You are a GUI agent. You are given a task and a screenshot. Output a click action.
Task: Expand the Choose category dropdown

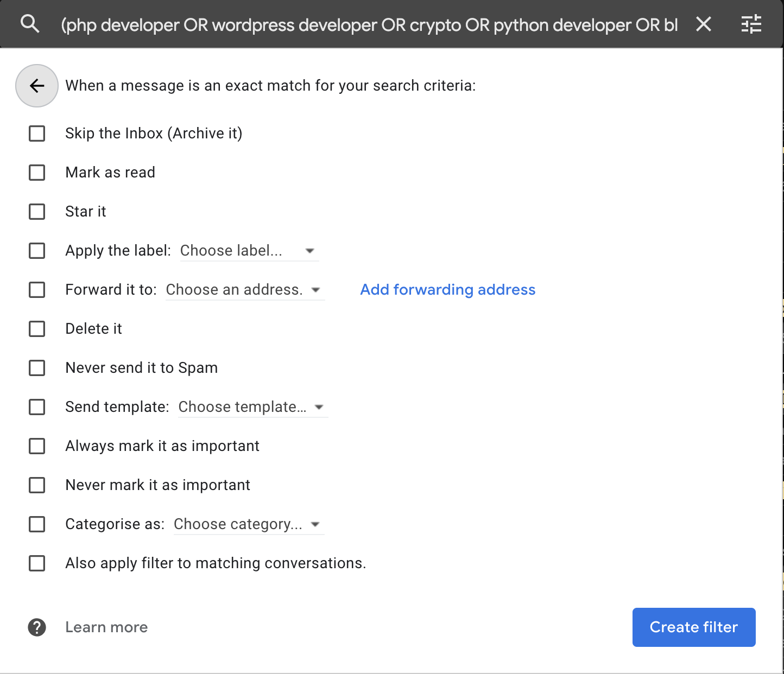point(249,524)
